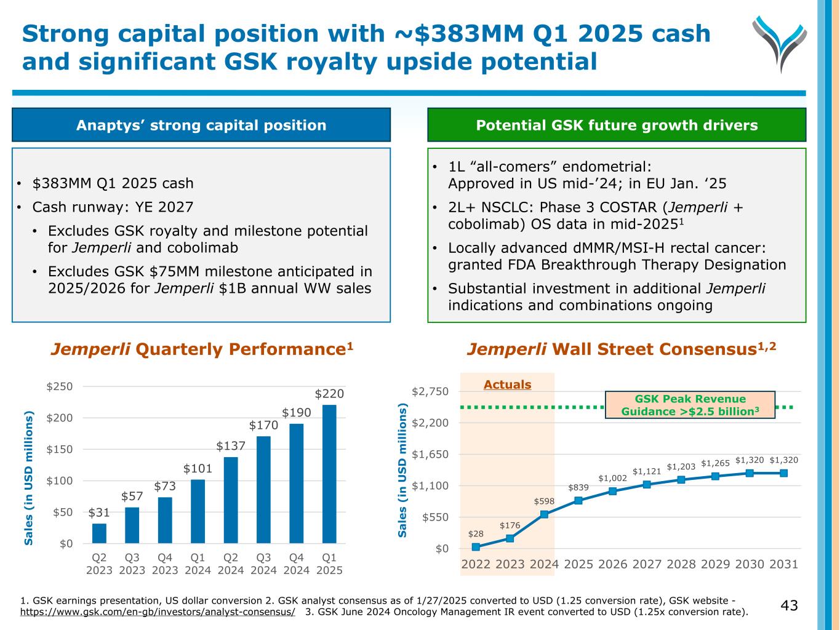
Task: Click the GSK Peak Revenue Guidance callout box
Action: coord(690,405)
